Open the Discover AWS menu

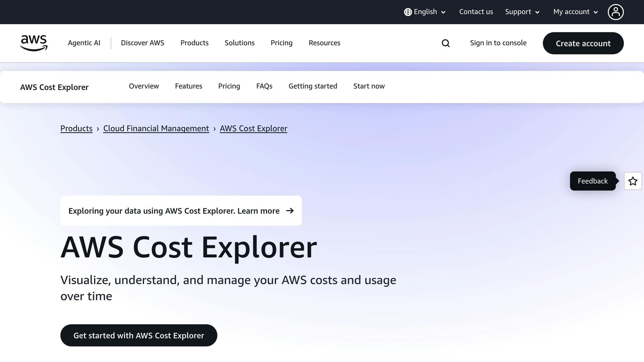coord(142,43)
